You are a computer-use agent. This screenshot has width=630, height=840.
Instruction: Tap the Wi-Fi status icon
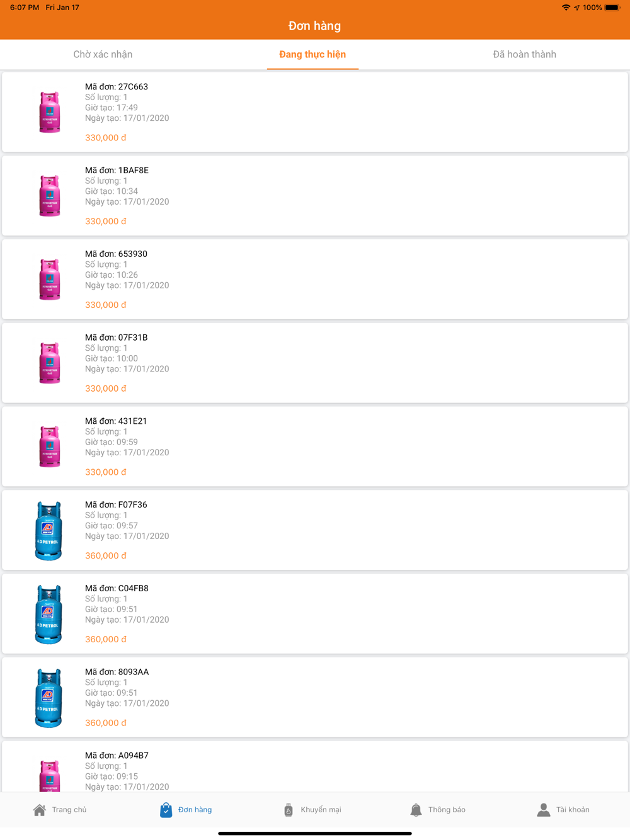click(566, 8)
